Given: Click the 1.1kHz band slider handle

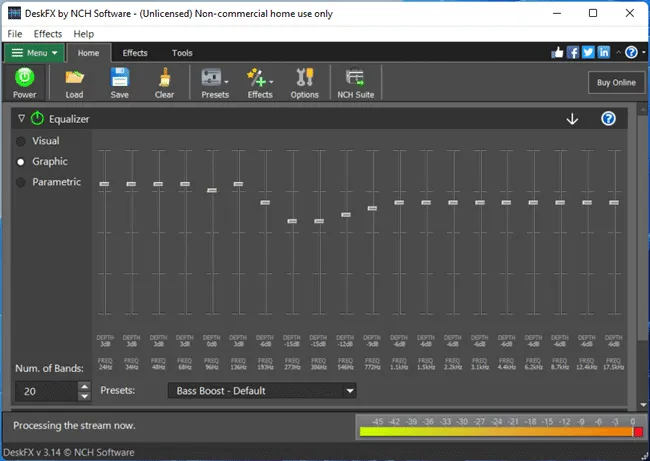Looking at the screenshot, I should pos(399,202).
